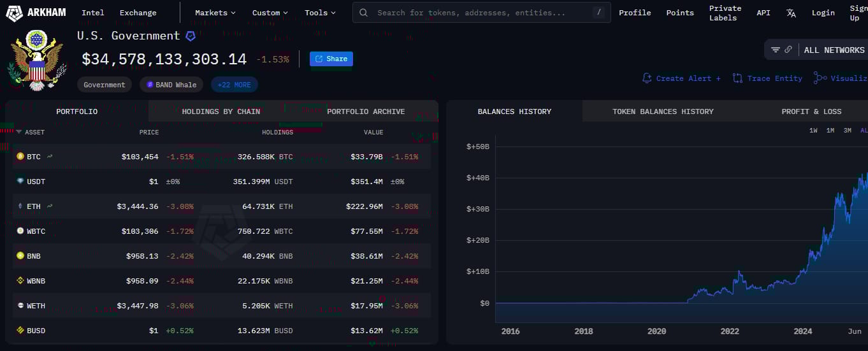Click the Visualize graph icon
868x351 pixels.
click(x=820, y=78)
